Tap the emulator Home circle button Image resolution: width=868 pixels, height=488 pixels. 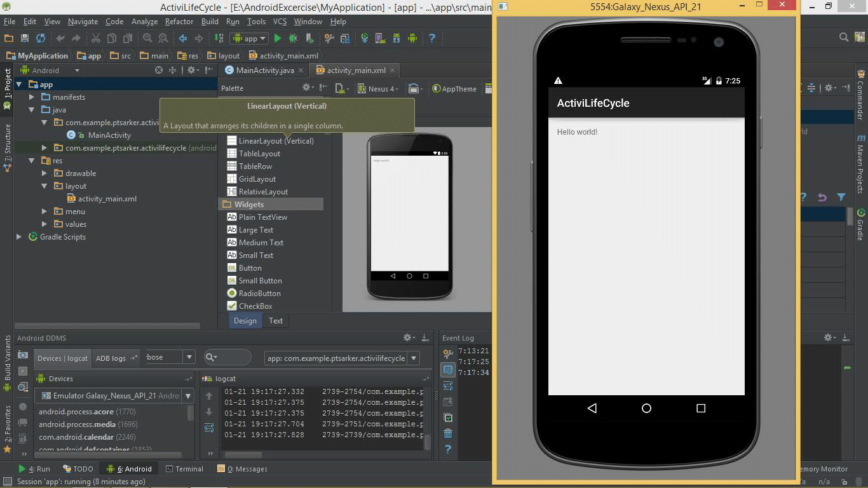646,408
